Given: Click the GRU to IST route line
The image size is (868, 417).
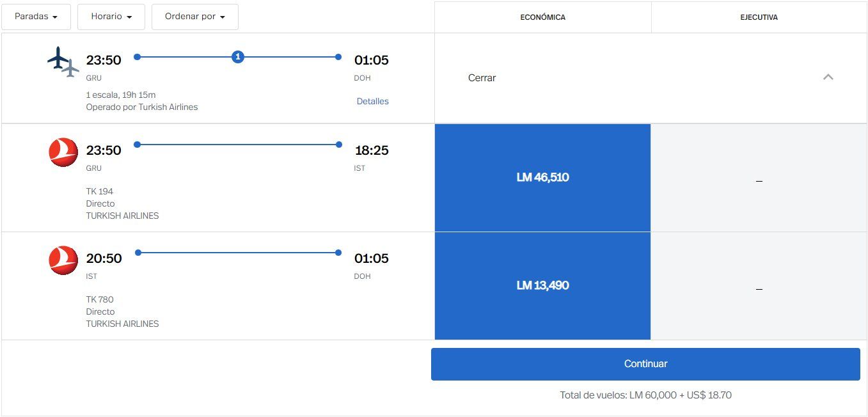Looking at the screenshot, I should [x=237, y=145].
